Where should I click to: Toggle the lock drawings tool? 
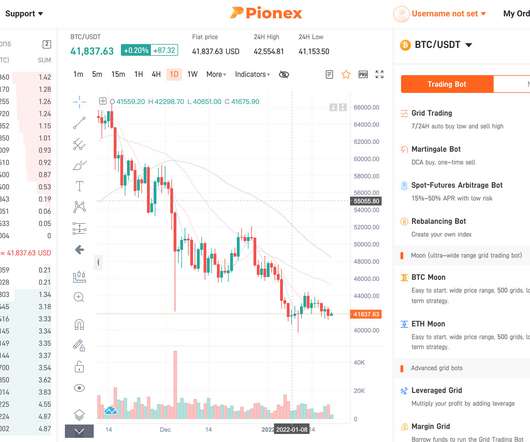click(x=79, y=367)
